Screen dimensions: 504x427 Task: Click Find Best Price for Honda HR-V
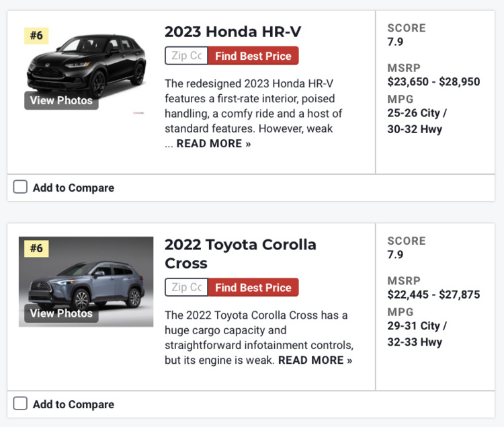tap(253, 56)
